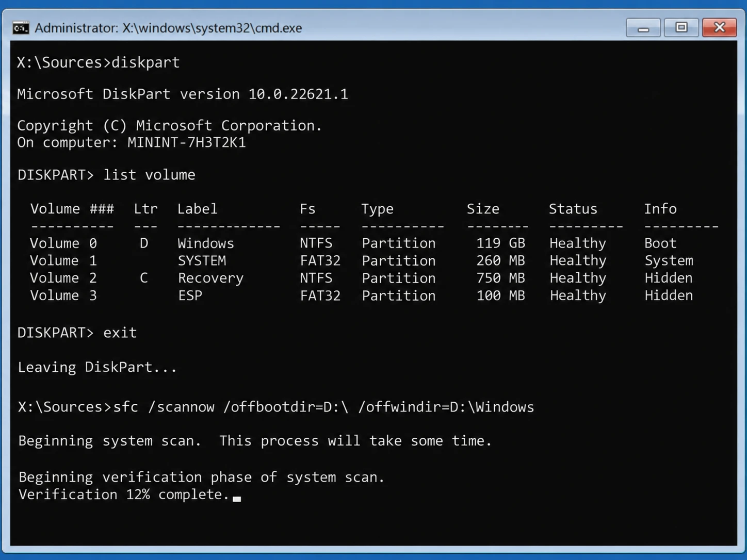Click the 'ESP' volume label
This screenshot has width=747, height=560.
[190, 295]
